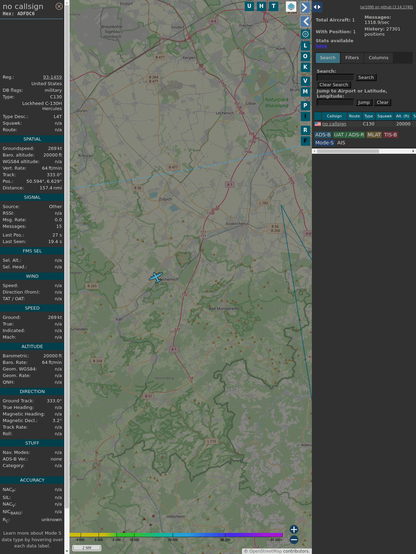Toggle the H button on the map

(261, 6)
